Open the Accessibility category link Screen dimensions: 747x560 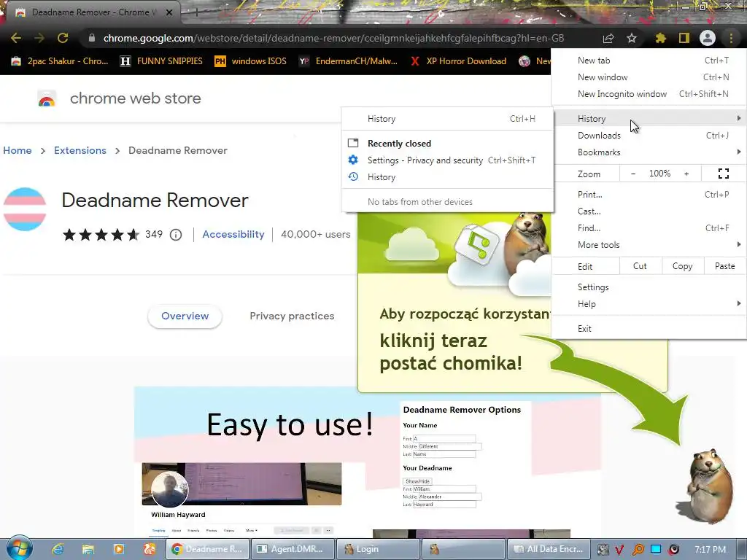233,234
